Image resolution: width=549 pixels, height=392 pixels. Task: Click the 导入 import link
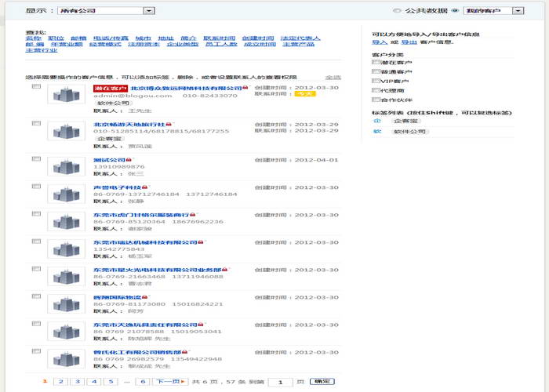click(380, 42)
